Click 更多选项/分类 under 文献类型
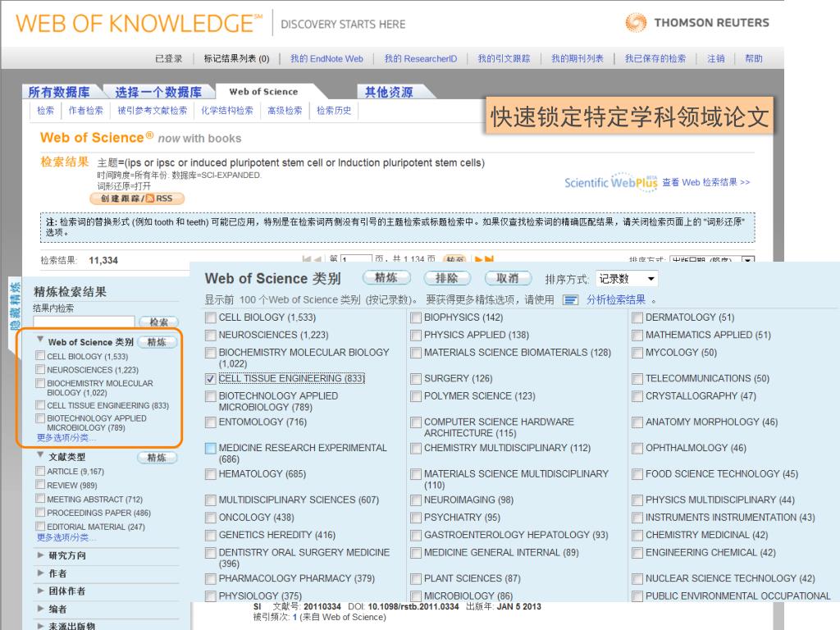The image size is (840, 630). 66,537
